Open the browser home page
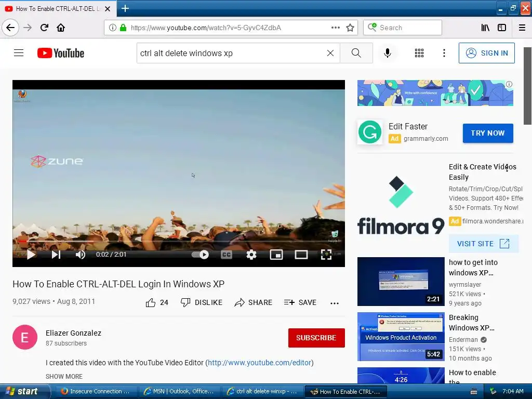The width and height of the screenshot is (532, 399). click(x=61, y=28)
